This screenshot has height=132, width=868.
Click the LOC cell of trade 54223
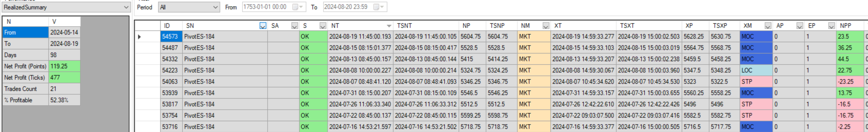click(756, 70)
